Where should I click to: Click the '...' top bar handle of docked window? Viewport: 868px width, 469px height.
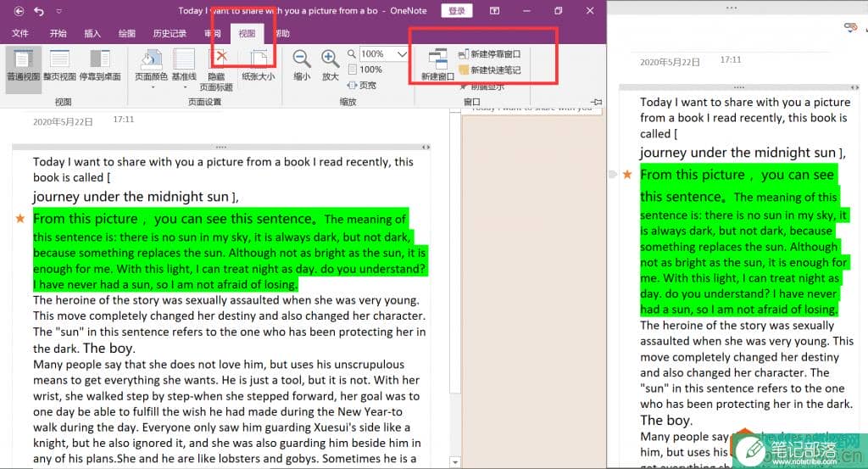coord(732,8)
